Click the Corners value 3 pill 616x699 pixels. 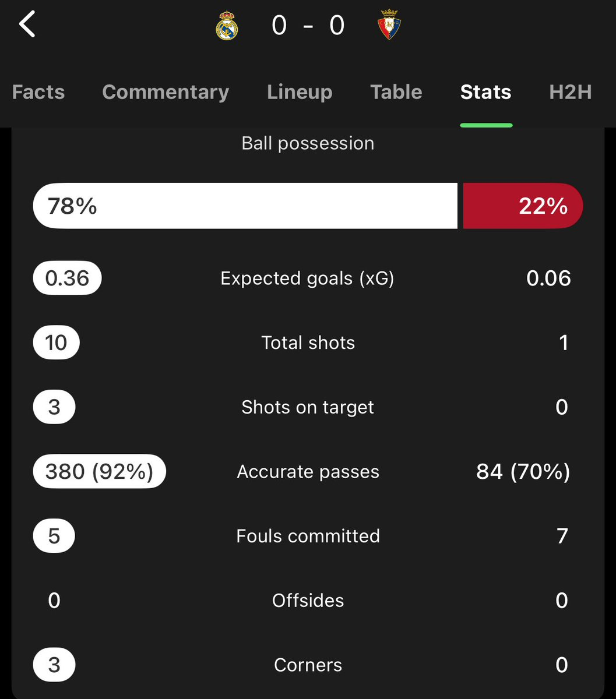coord(54,665)
